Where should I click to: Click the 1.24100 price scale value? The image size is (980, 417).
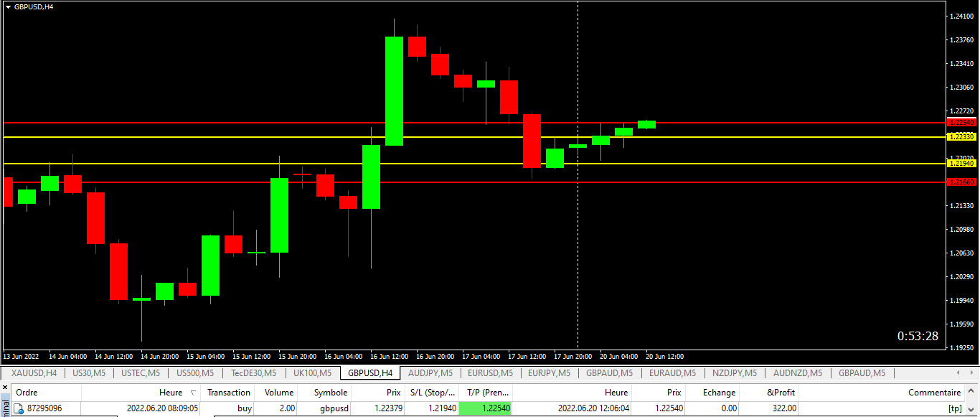click(961, 16)
